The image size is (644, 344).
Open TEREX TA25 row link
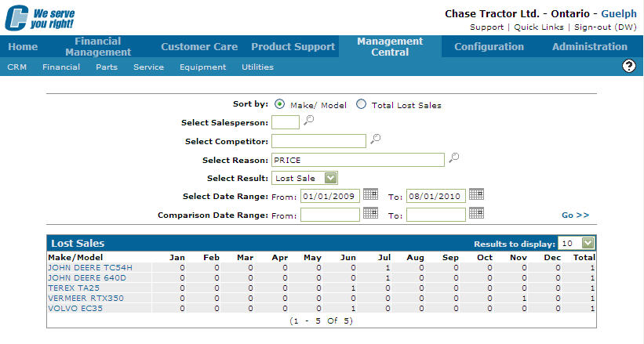click(x=74, y=288)
